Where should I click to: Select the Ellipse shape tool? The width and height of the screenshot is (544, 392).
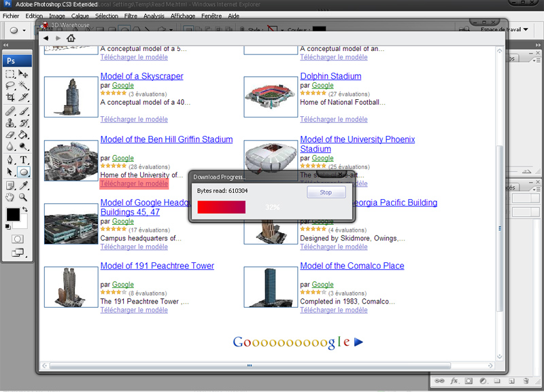(23, 172)
